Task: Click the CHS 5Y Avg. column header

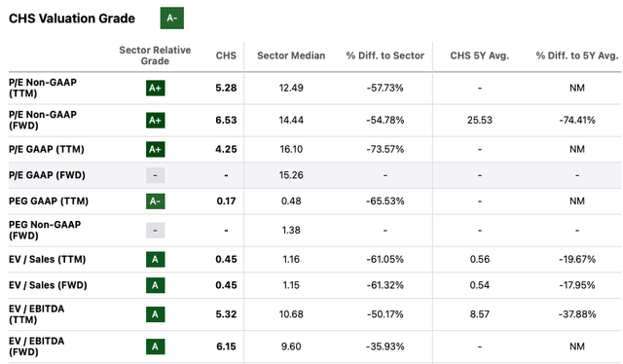Action: (x=480, y=55)
